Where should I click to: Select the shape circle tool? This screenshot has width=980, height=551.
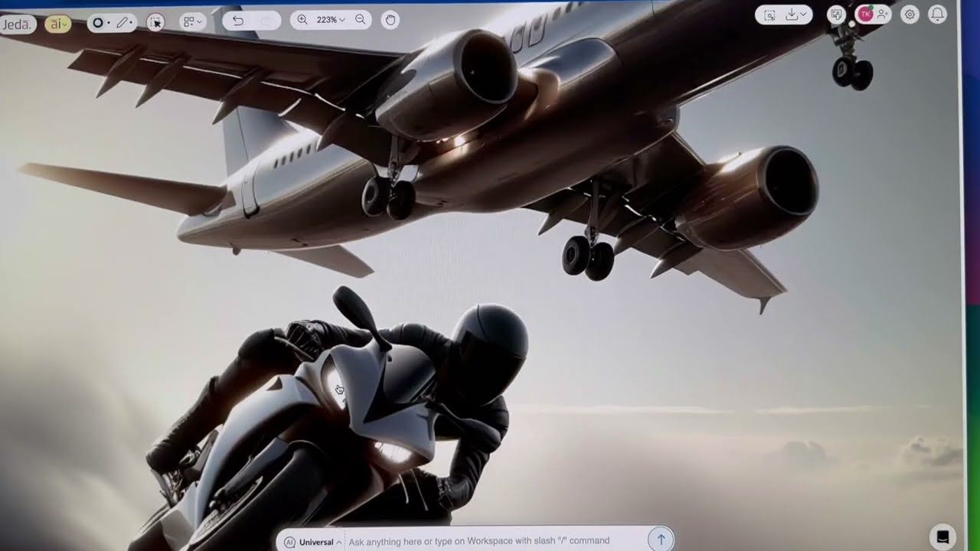98,23
